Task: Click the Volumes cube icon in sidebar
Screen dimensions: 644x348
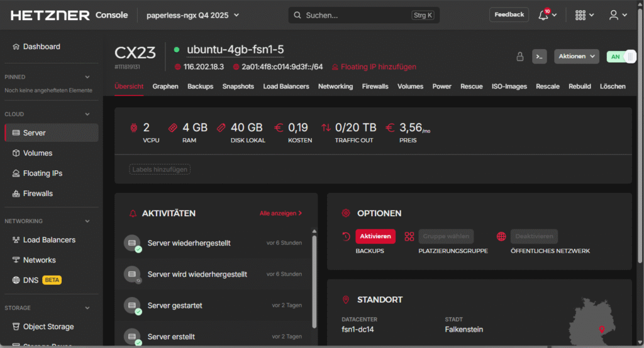Action: 16,153
